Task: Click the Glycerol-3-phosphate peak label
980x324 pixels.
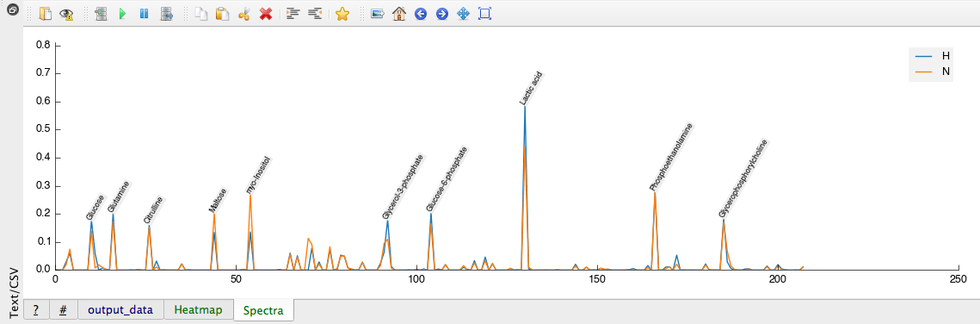Action: [404, 187]
